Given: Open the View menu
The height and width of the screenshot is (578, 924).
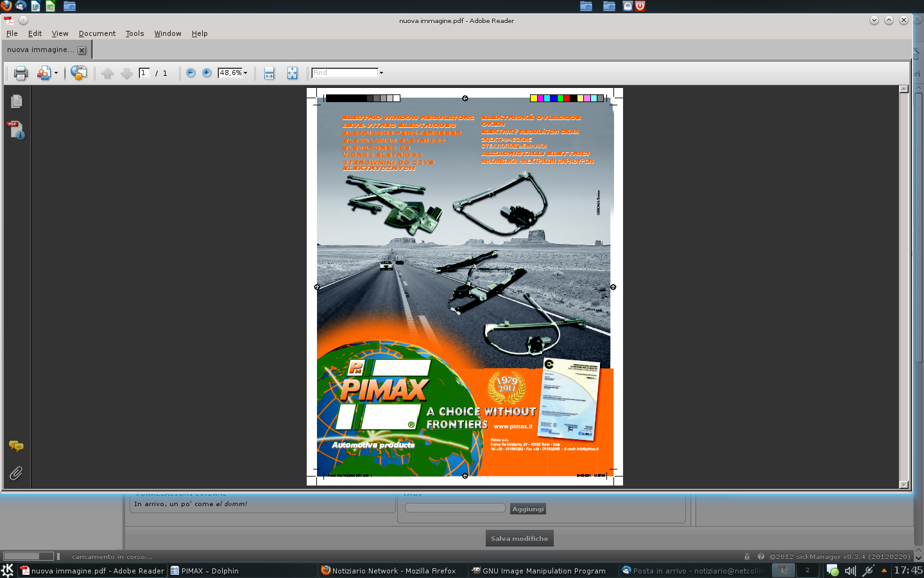Looking at the screenshot, I should pos(60,33).
